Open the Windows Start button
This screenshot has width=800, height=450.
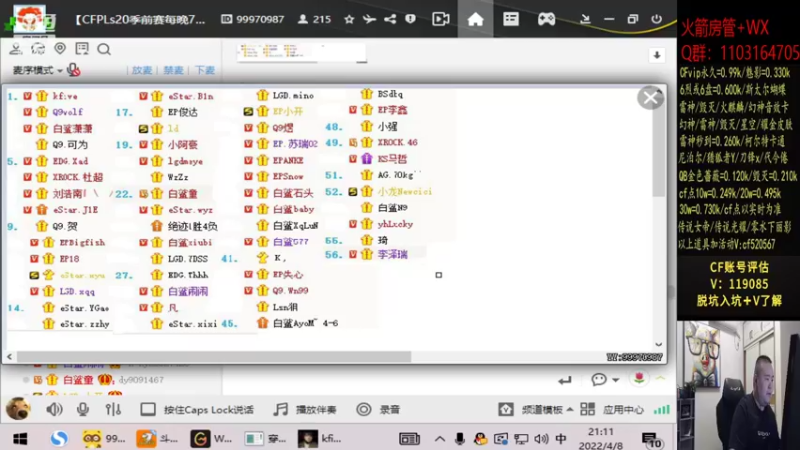click(20, 439)
